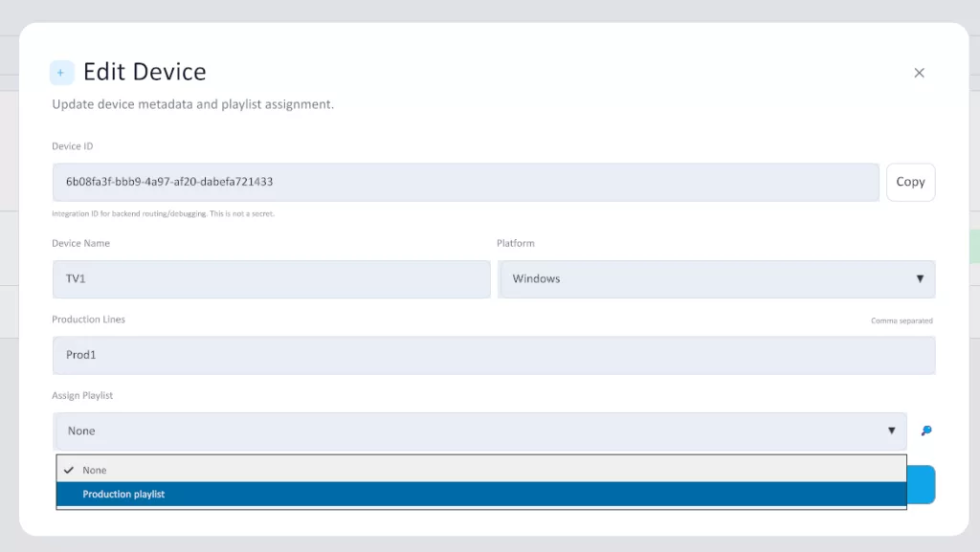Click the 'Platform' label

(516, 243)
